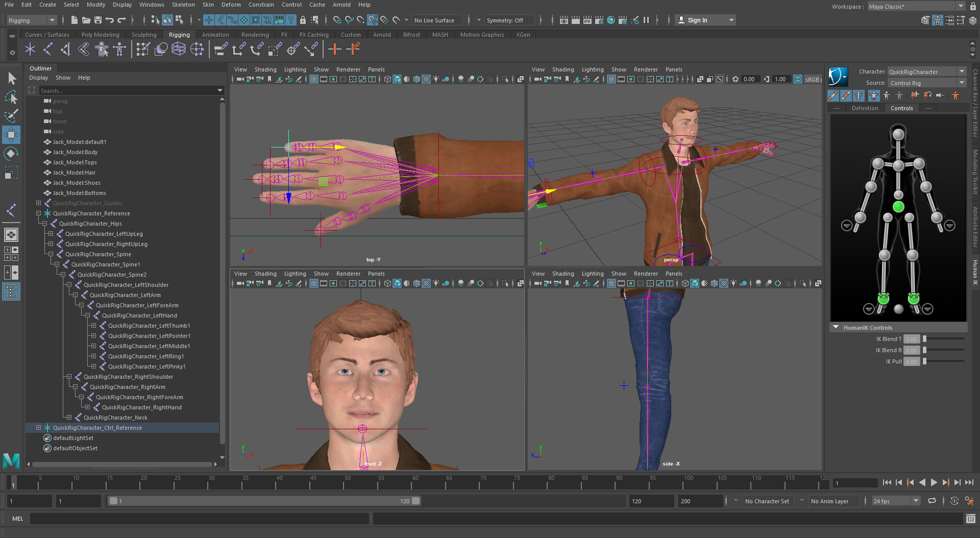Screen dimensions: 980x538
Task: Activate the Create Joints tool on the Rigging shelf
Action: (30, 50)
